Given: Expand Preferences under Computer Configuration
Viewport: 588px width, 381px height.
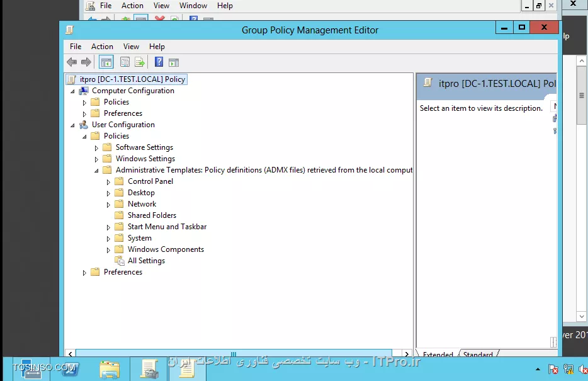Looking at the screenshot, I should [x=84, y=113].
